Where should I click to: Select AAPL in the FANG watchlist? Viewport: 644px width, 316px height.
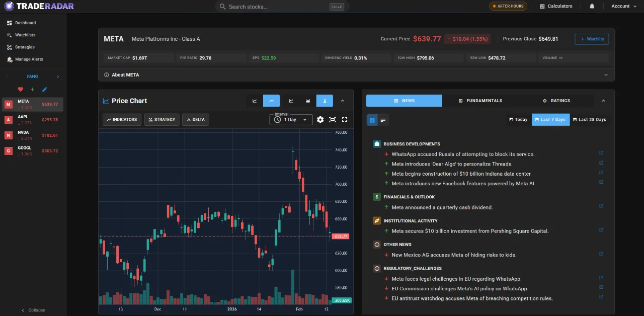point(33,120)
